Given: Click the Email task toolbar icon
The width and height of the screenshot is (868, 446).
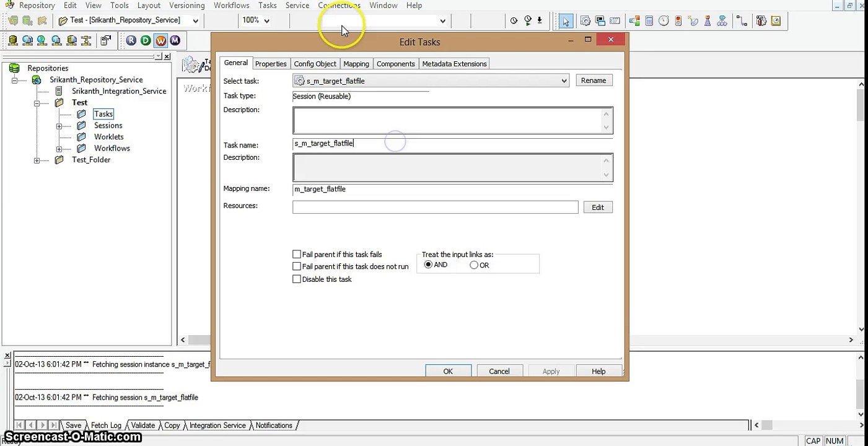Looking at the screenshot, I should coord(615,21).
